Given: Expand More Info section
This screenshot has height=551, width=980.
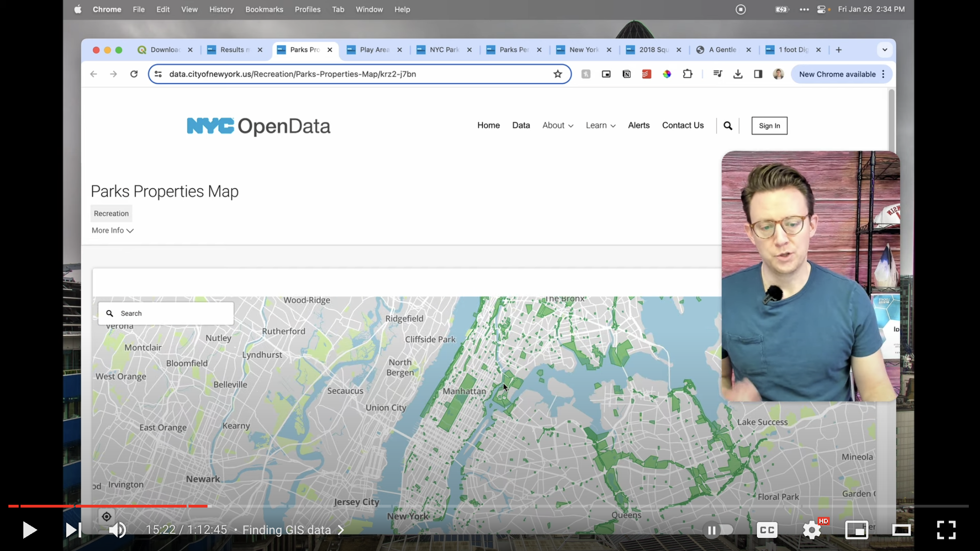Looking at the screenshot, I should (112, 230).
